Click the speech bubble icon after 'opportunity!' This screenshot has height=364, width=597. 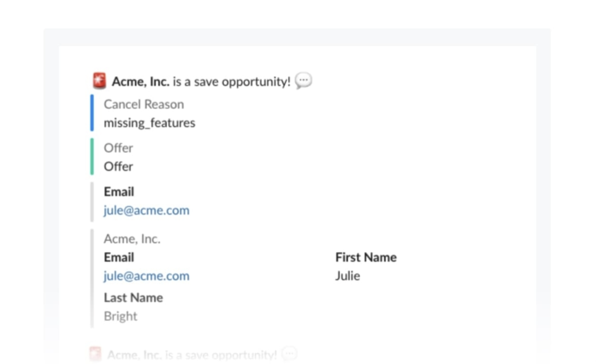click(303, 81)
